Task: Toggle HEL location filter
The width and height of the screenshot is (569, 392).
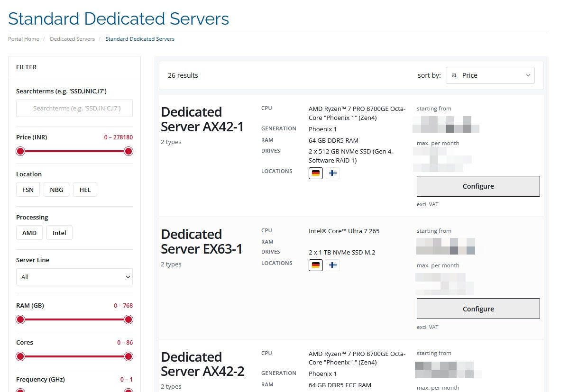Action: point(85,190)
